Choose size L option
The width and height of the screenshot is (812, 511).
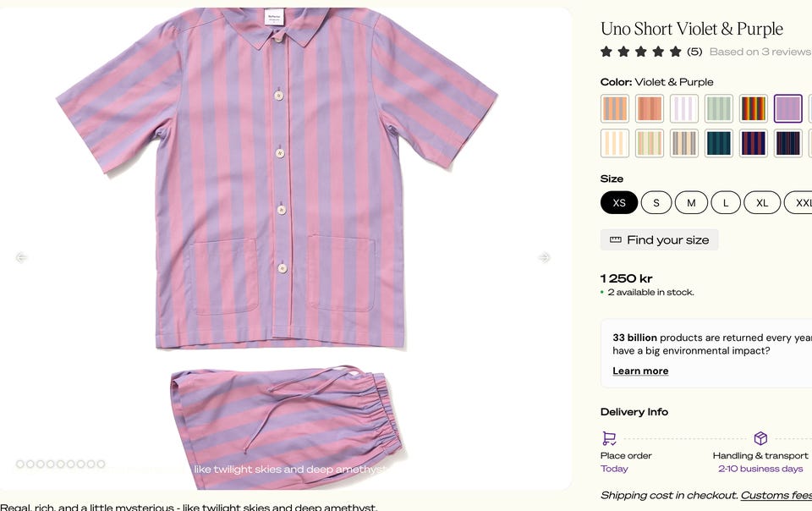726,203
